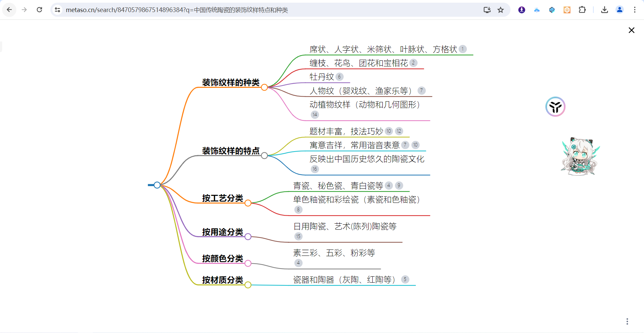This screenshot has width=644, height=333.
Task: Collapse the 按工艺分类 node circle
Action: click(x=248, y=203)
